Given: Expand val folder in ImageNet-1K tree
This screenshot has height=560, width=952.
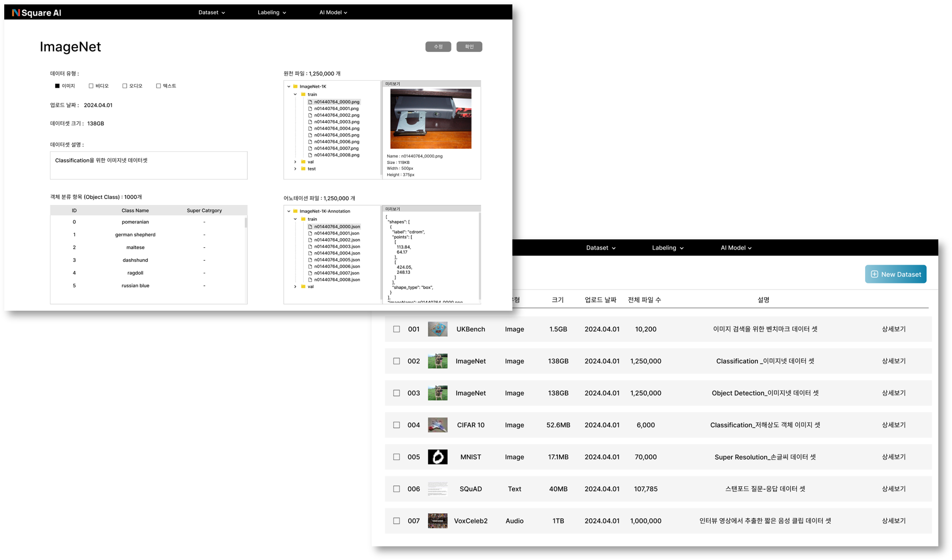Looking at the screenshot, I should pos(296,162).
